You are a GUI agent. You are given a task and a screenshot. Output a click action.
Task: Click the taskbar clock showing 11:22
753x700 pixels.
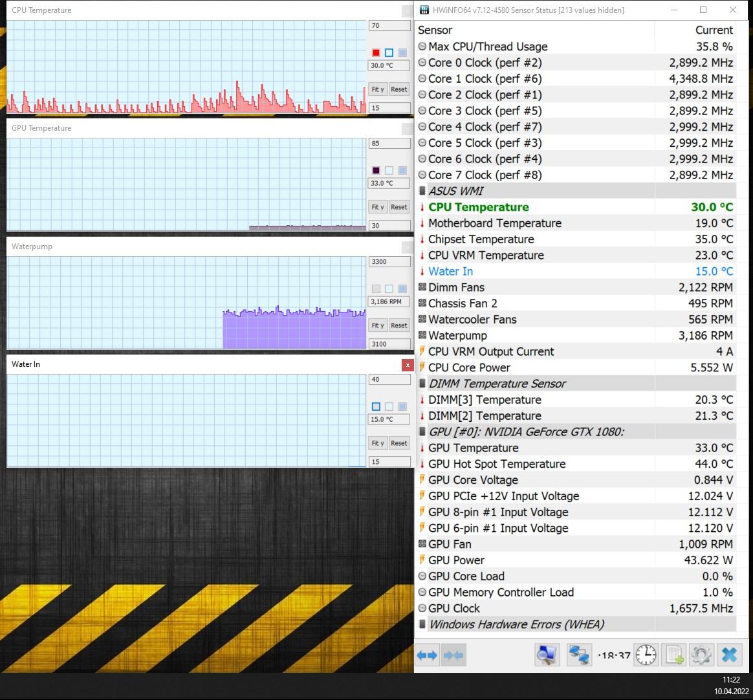(x=731, y=680)
